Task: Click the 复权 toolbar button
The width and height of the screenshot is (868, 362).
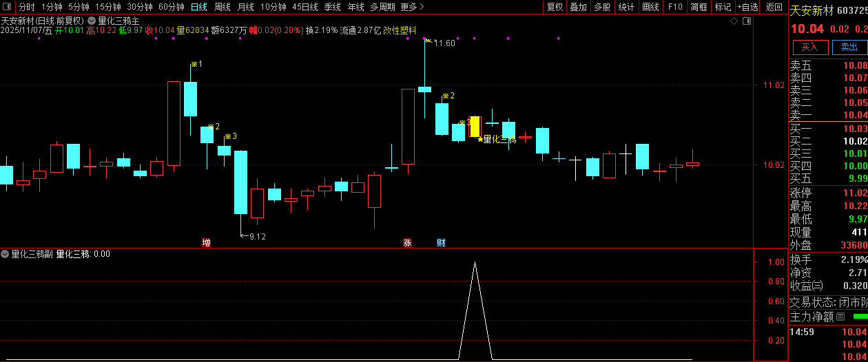Action: [x=555, y=7]
